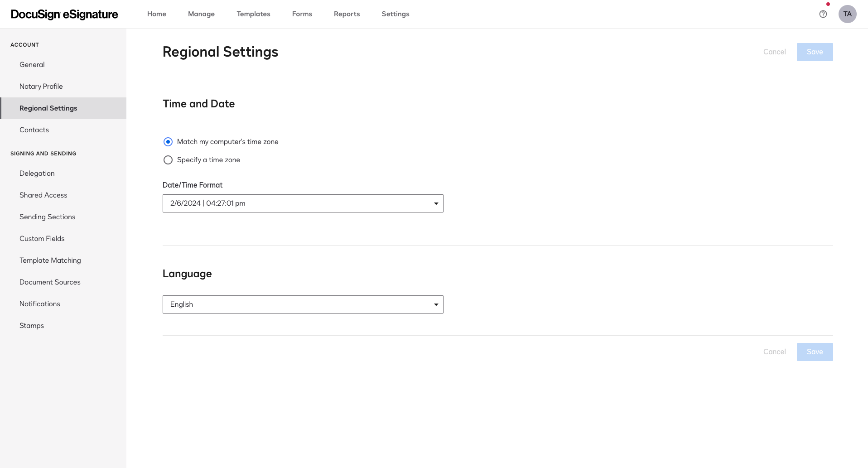
Task: Select Notifications in the sidebar
Action: tap(39, 304)
